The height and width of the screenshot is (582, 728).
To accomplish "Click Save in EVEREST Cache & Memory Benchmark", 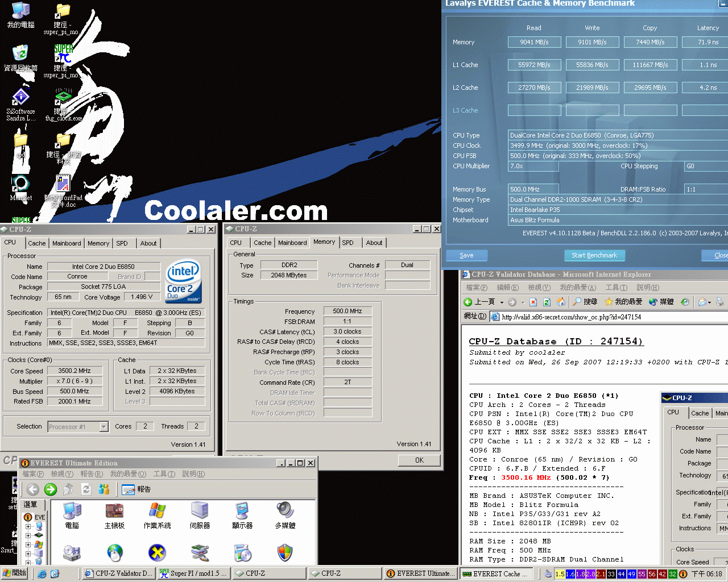I will tap(466, 255).
